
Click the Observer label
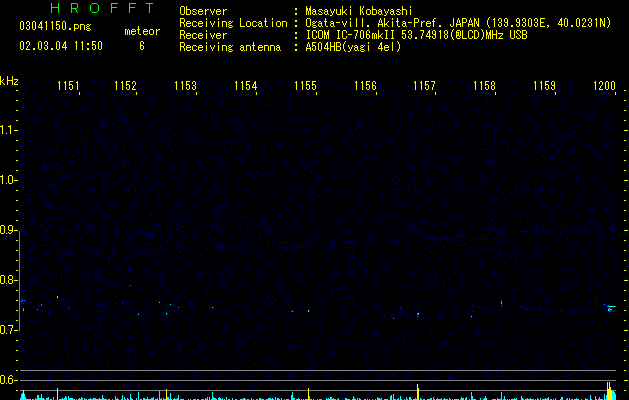(x=203, y=11)
